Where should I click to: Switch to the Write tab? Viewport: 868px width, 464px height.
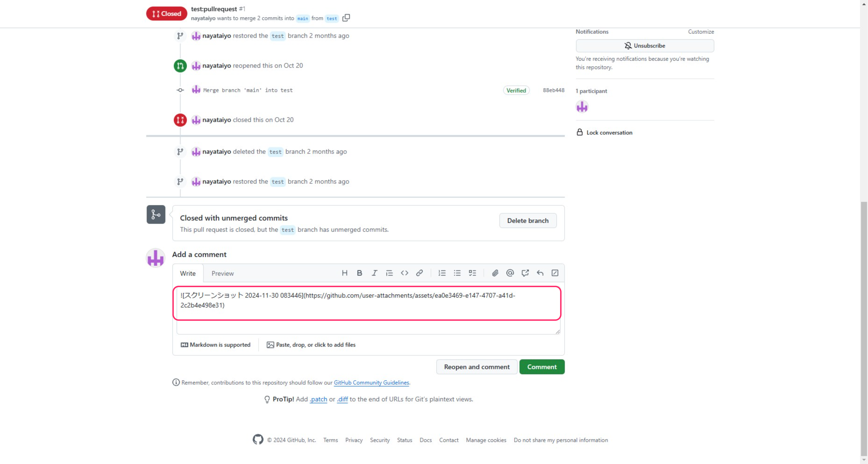click(x=188, y=273)
